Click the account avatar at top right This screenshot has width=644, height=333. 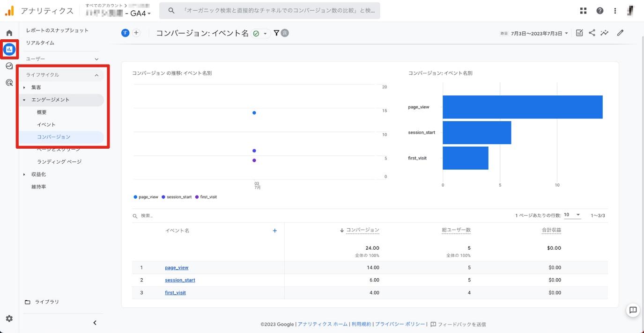click(631, 10)
